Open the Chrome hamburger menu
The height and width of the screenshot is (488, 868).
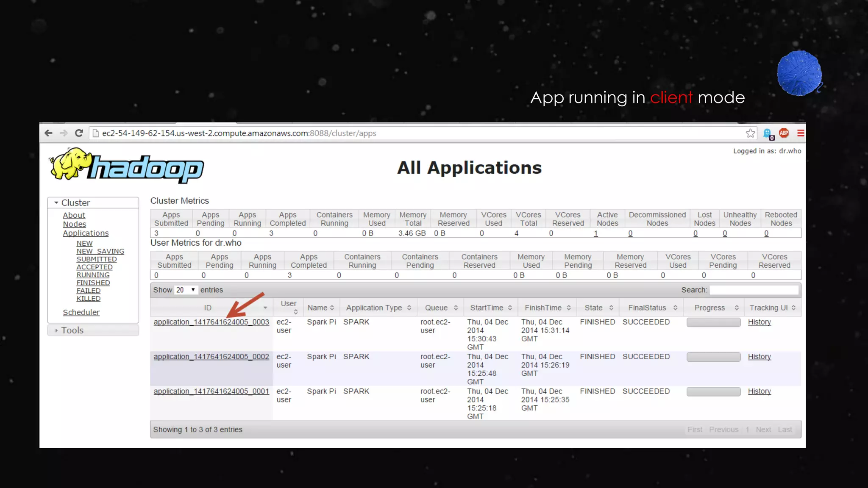[801, 133]
